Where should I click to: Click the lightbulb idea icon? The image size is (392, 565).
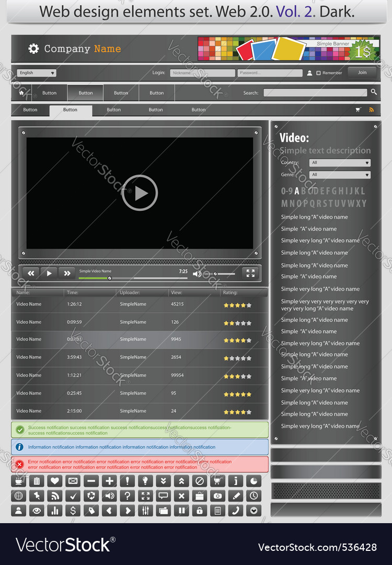pos(145,481)
